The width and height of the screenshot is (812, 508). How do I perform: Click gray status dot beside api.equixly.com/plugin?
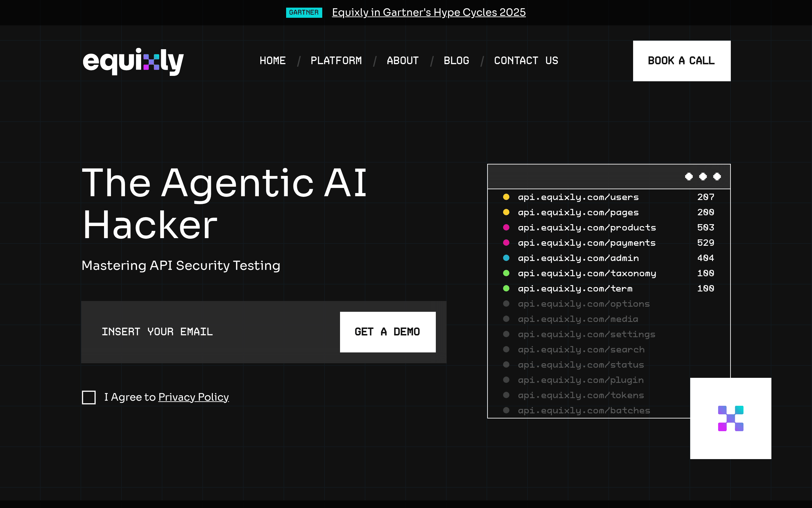[506, 380]
